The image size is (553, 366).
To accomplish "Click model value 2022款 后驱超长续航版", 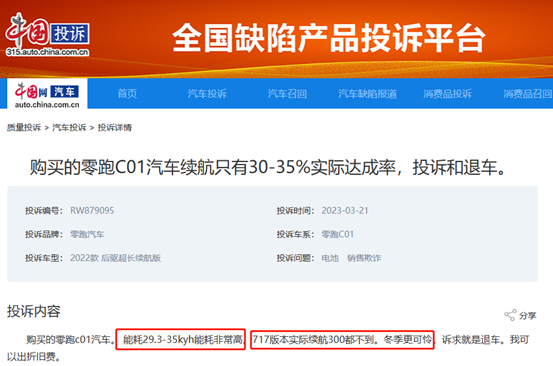I will (x=116, y=258).
